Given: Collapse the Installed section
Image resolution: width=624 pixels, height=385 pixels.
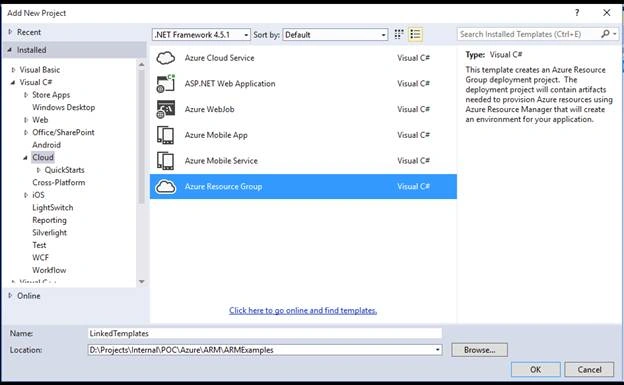Looking at the screenshot, I should click(10, 50).
